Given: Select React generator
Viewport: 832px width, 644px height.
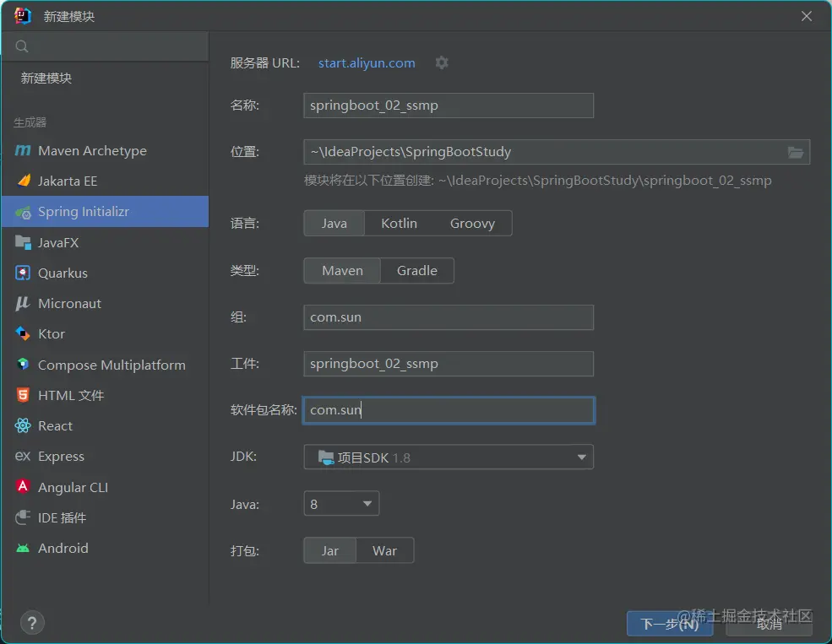Looking at the screenshot, I should [x=105, y=425].
